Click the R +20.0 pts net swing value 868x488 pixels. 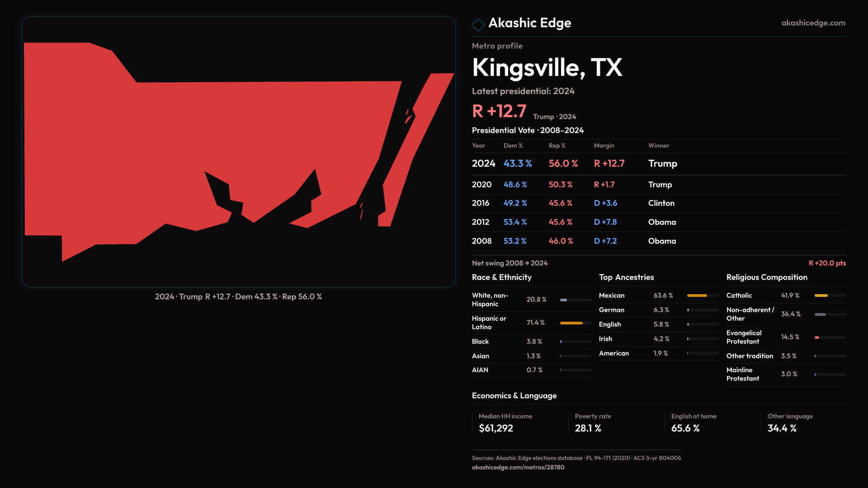point(827,263)
